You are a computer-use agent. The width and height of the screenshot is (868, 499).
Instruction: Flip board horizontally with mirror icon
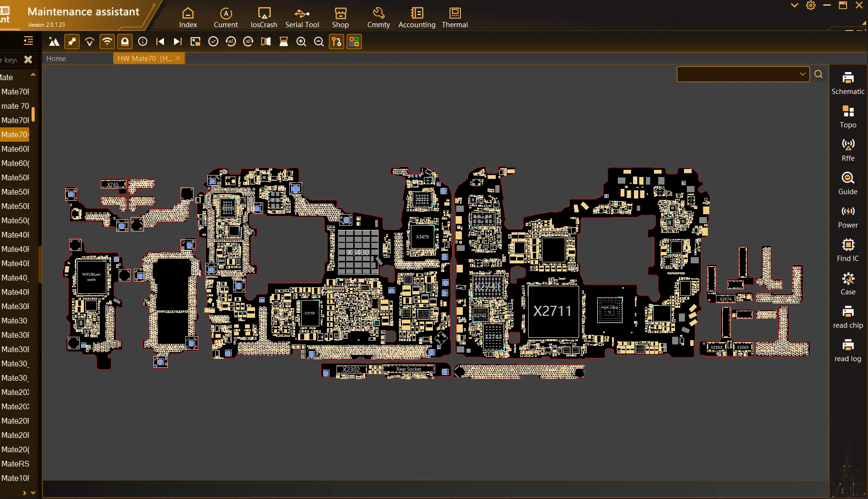(x=266, y=42)
